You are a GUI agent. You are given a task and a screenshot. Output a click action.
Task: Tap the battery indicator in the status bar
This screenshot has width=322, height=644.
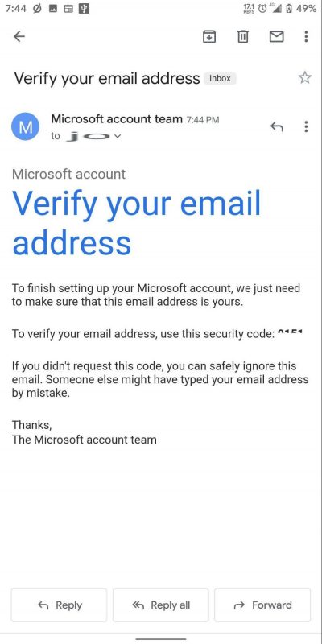[289, 9]
